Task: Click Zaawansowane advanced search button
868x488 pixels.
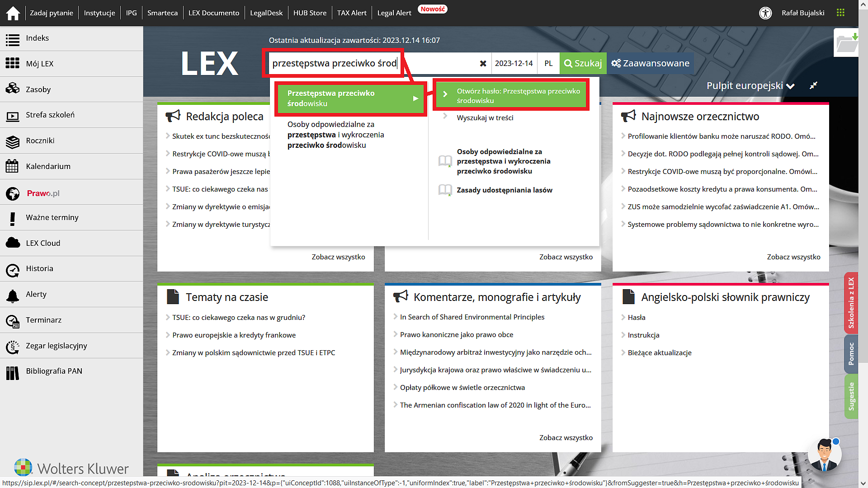Action: pos(649,63)
